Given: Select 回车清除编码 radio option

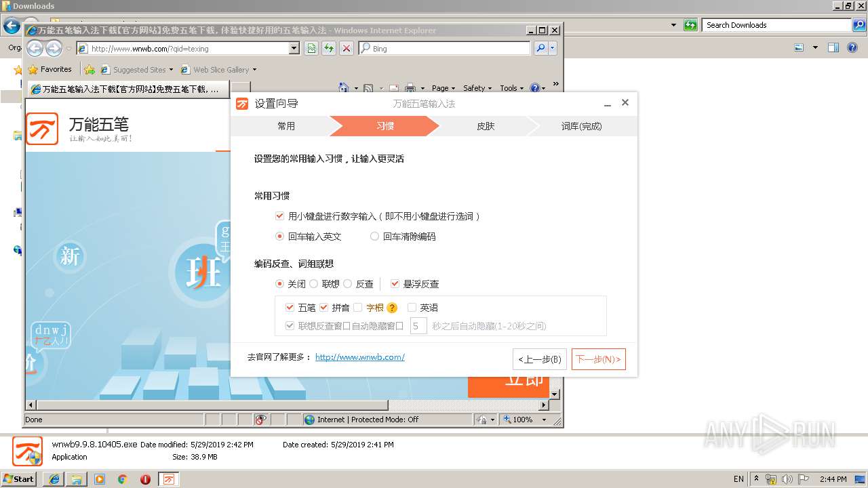Looking at the screenshot, I should [374, 237].
